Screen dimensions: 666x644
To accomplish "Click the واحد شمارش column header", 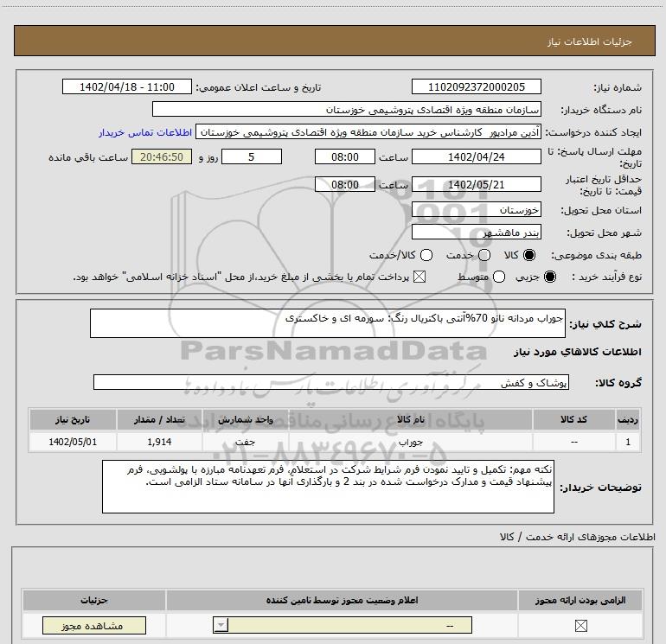I will pyautogui.click(x=245, y=419).
